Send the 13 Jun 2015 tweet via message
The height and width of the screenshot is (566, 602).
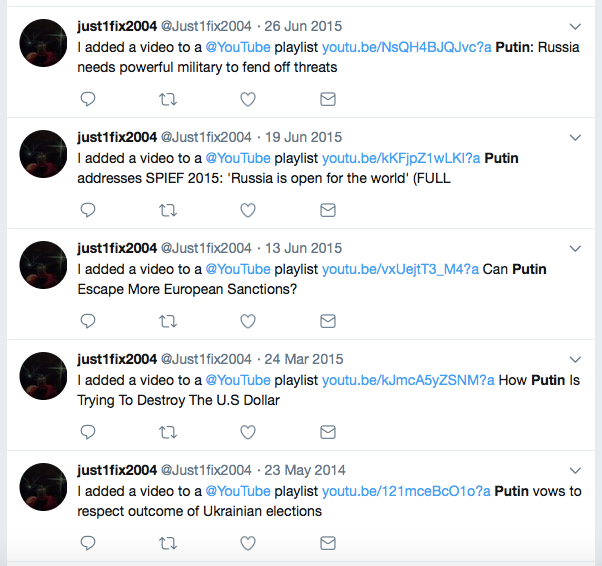[328, 321]
